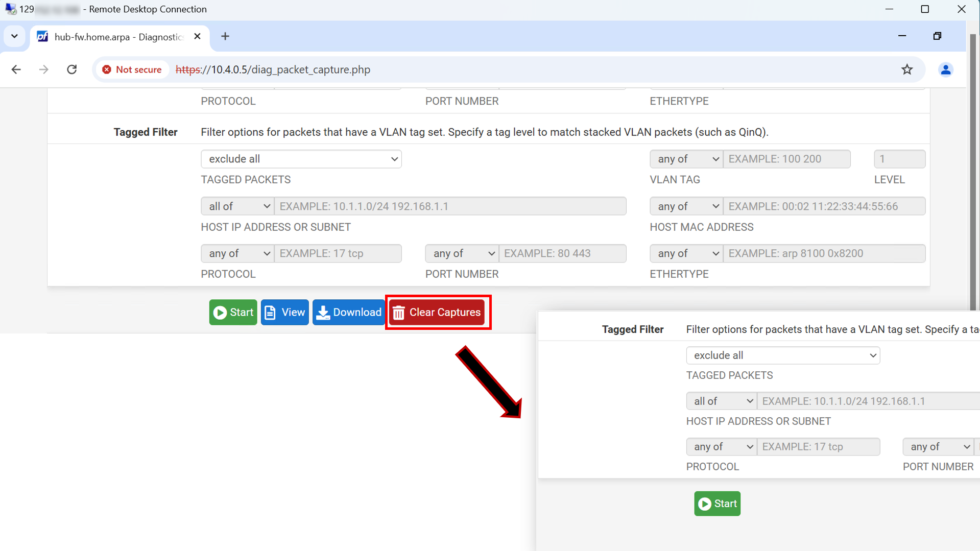Open the exclude all dropdown beside VLAN TAG

[x=301, y=159]
